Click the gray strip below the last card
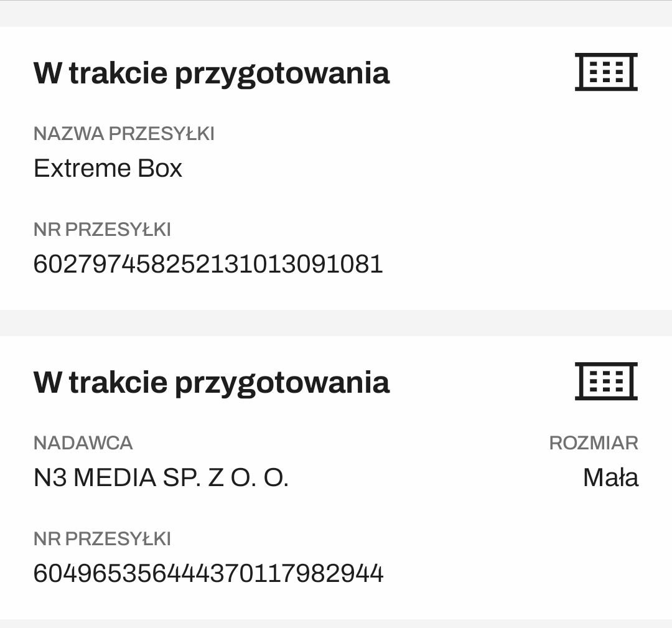The height and width of the screenshot is (628, 672). 336,624
